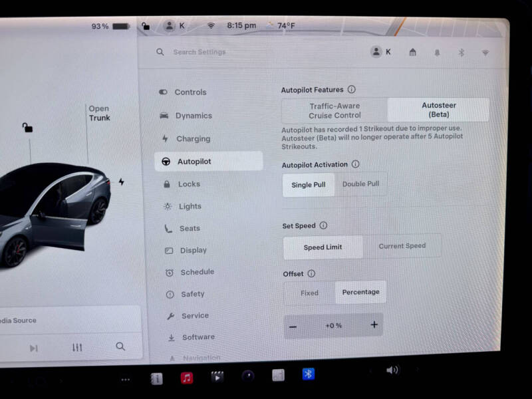The image size is (532, 399).
Task: Tap the media search magnifier icon
Action: click(x=120, y=346)
